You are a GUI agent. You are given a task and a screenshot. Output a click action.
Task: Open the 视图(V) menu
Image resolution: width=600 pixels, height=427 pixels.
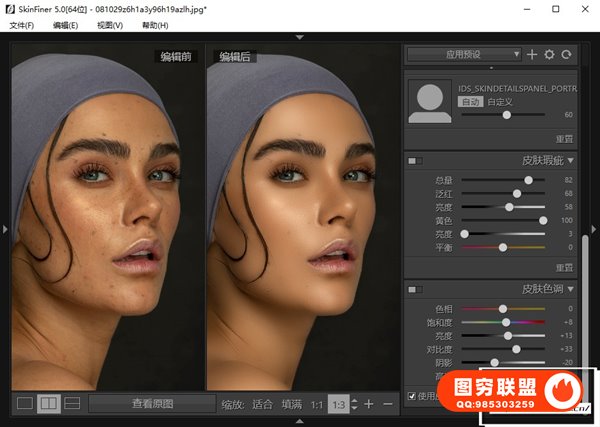pos(111,24)
